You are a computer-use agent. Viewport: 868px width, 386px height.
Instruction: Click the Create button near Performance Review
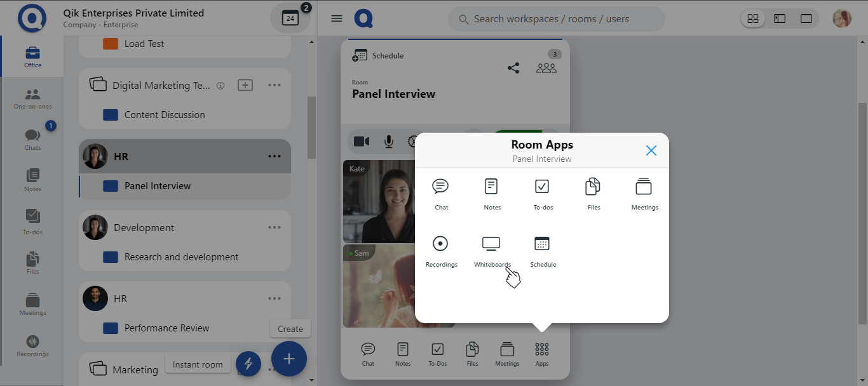290,328
